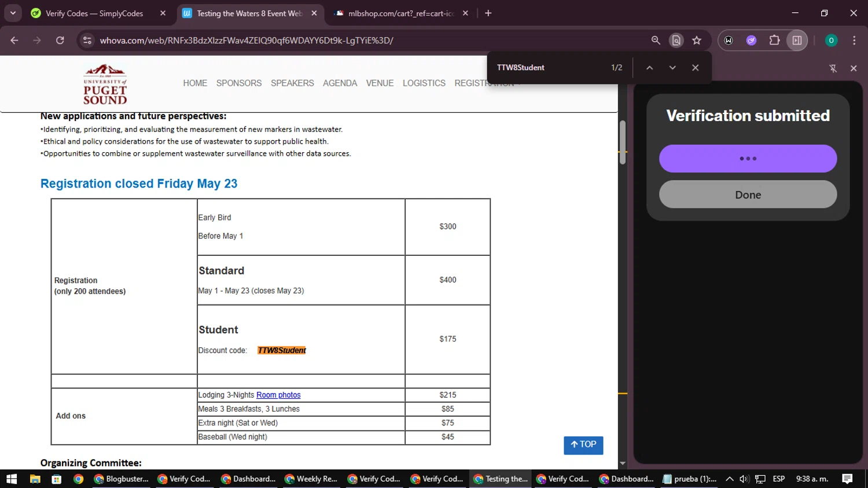
Task: Bookmark this page with the star icon
Action: click(697, 41)
